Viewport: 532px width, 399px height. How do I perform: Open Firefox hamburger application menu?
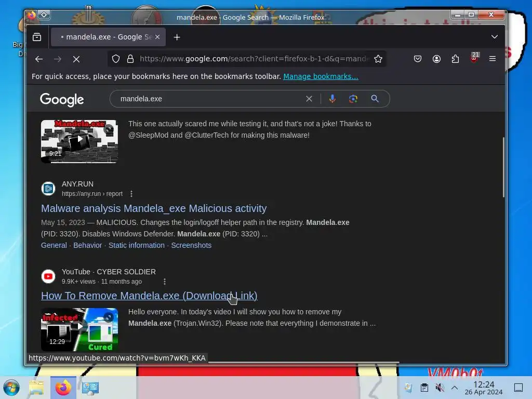[x=493, y=59]
